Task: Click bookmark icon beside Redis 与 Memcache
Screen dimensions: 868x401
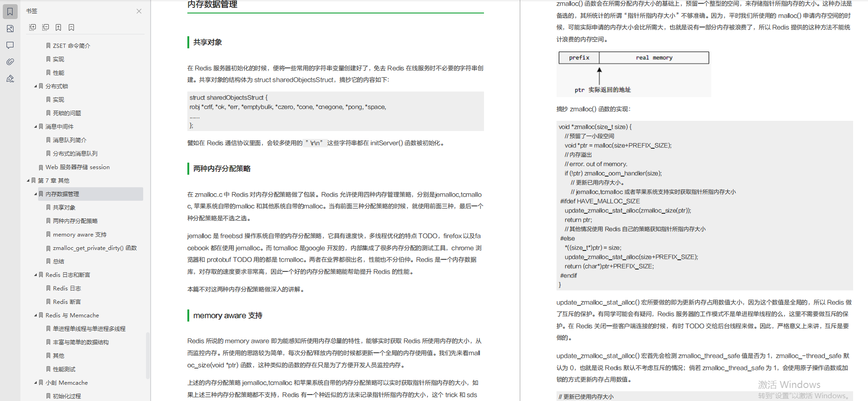Action: click(41, 315)
